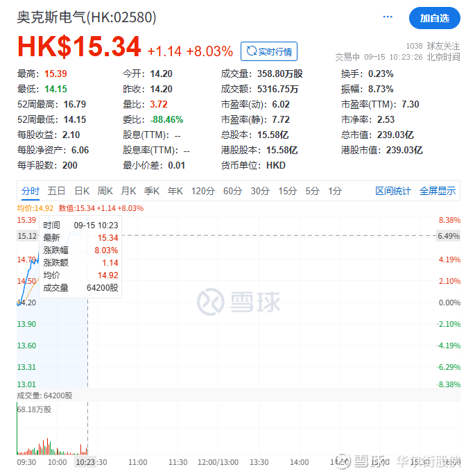Click the 成交额 value 5316.75万
This screenshot has height=476, width=475.
277,89
